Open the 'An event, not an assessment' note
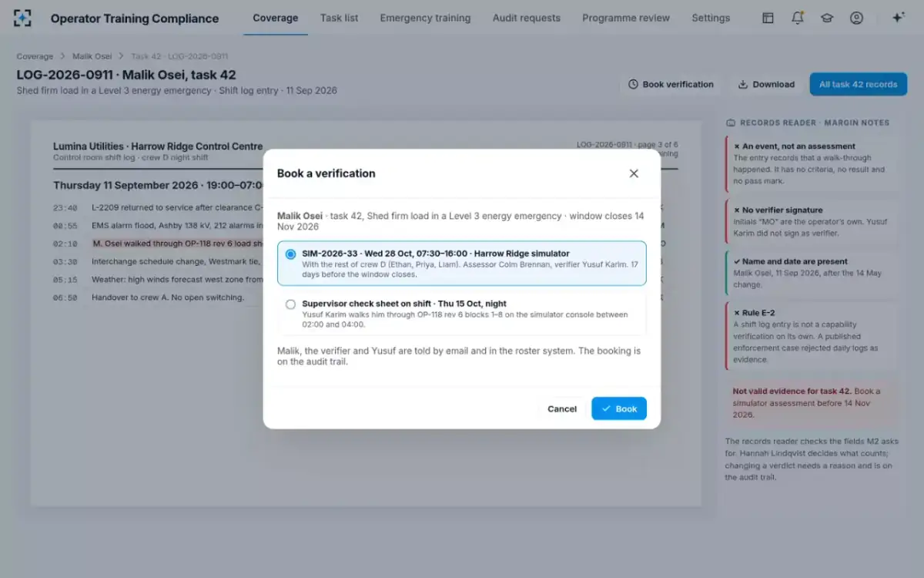The image size is (924, 578). 812,163
